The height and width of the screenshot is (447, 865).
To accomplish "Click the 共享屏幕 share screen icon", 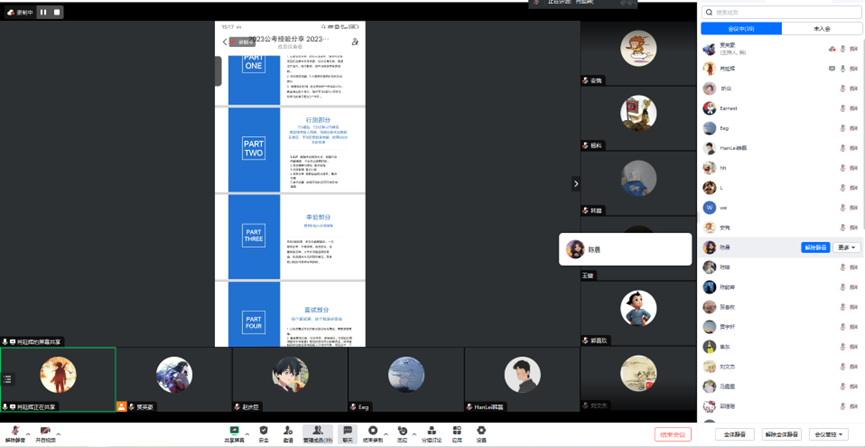I will 234,431.
